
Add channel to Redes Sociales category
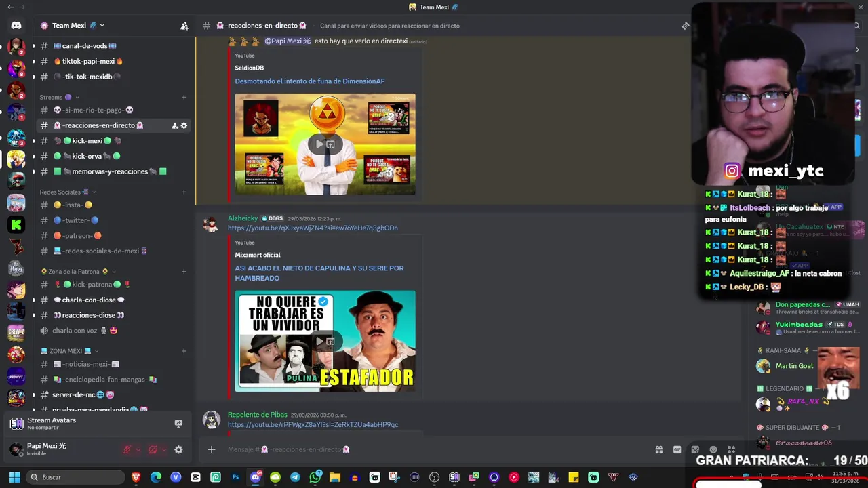(184, 192)
